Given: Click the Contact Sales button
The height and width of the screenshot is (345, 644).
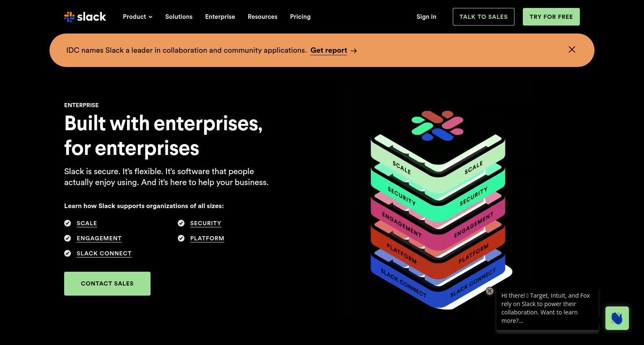Looking at the screenshot, I should coord(107,283).
